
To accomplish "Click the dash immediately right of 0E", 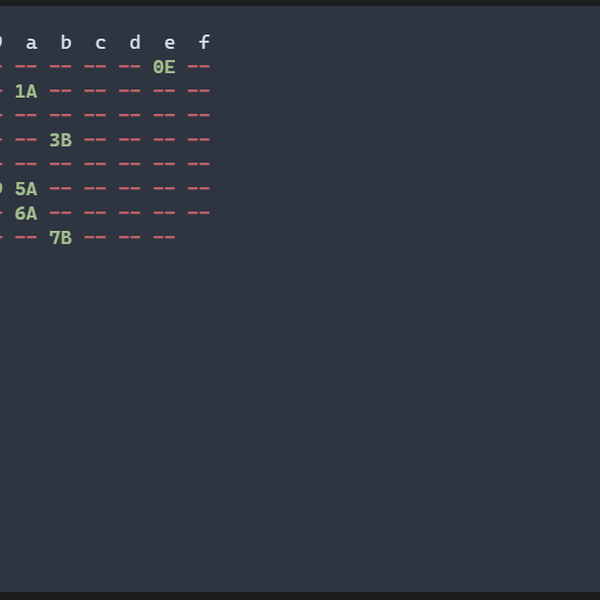I will [199, 67].
